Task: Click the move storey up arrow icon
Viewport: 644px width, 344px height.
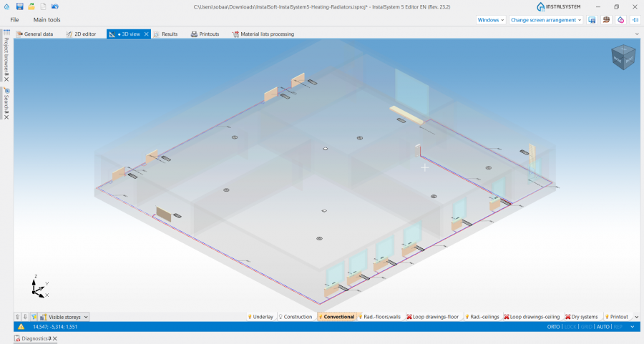Action: click(18, 317)
